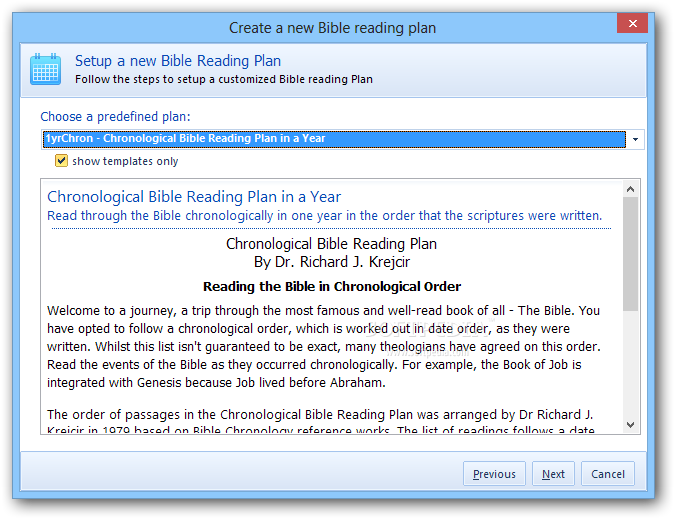Click the description scrollbar thumb
Screen dimensions: 675x519
[631, 254]
